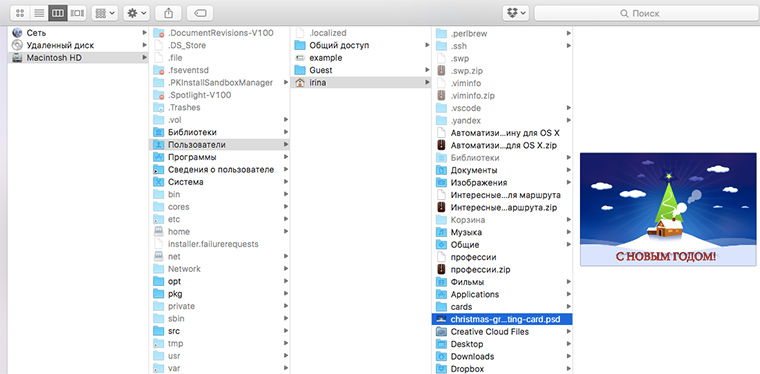Open the Dropbox toolbar dropdown

click(x=515, y=13)
